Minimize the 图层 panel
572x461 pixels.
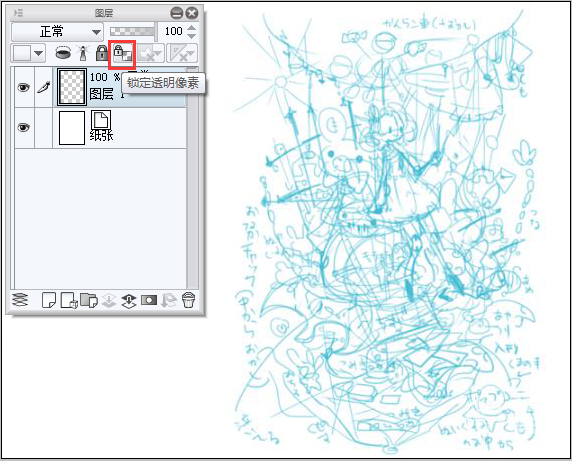pos(177,13)
